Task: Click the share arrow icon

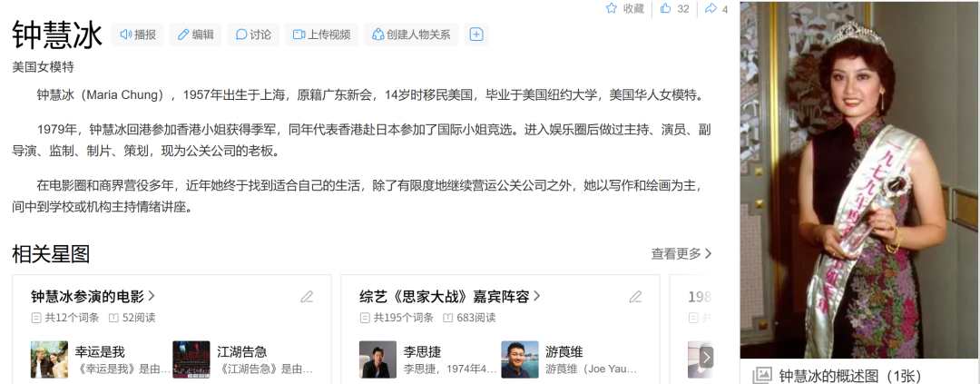Action: (x=710, y=9)
